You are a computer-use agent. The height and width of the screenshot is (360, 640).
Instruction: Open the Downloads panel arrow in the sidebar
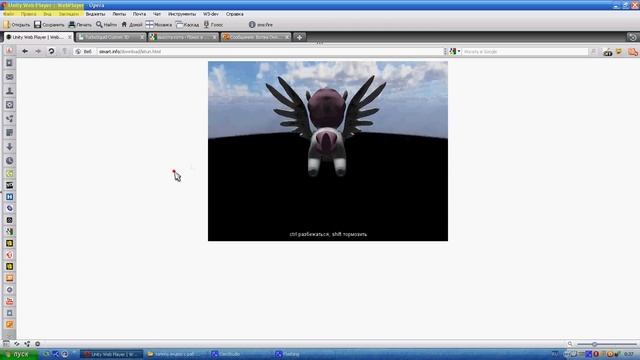pos(9,147)
